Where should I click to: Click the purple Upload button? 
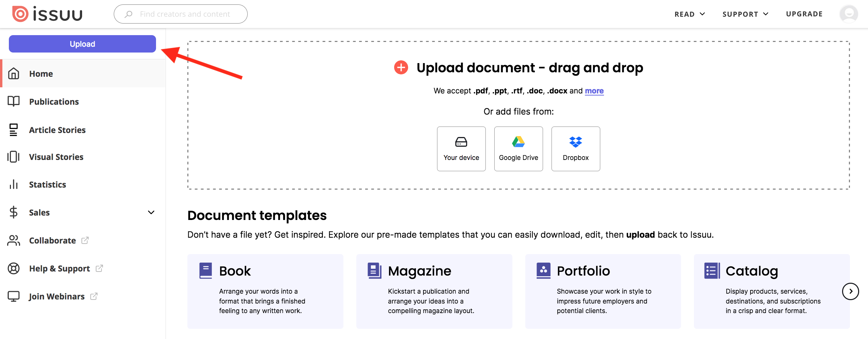[x=82, y=44]
